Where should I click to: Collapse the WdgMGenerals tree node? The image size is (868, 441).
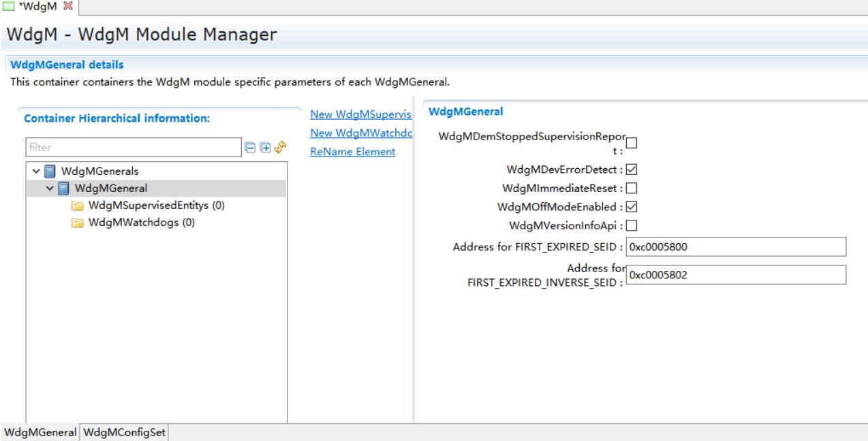click(x=36, y=171)
